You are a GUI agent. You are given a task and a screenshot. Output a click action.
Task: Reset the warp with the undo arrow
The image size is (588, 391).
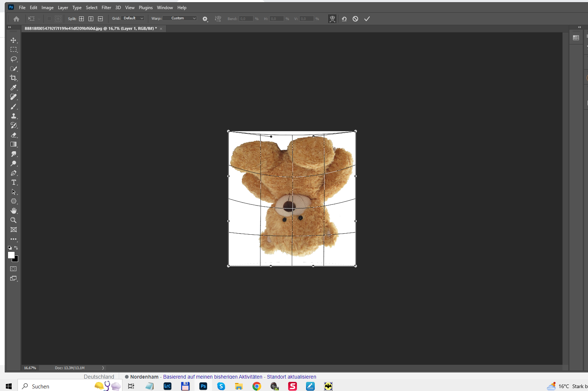pyautogui.click(x=344, y=19)
